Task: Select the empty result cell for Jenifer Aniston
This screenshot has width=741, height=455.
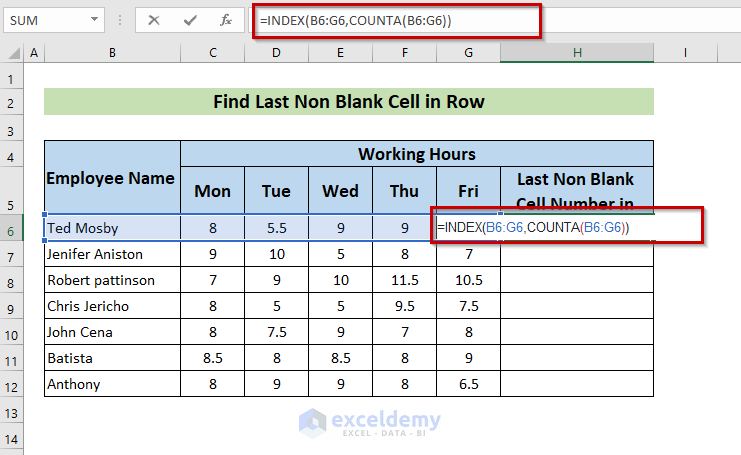Action: pyautogui.click(x=577, y=254)
